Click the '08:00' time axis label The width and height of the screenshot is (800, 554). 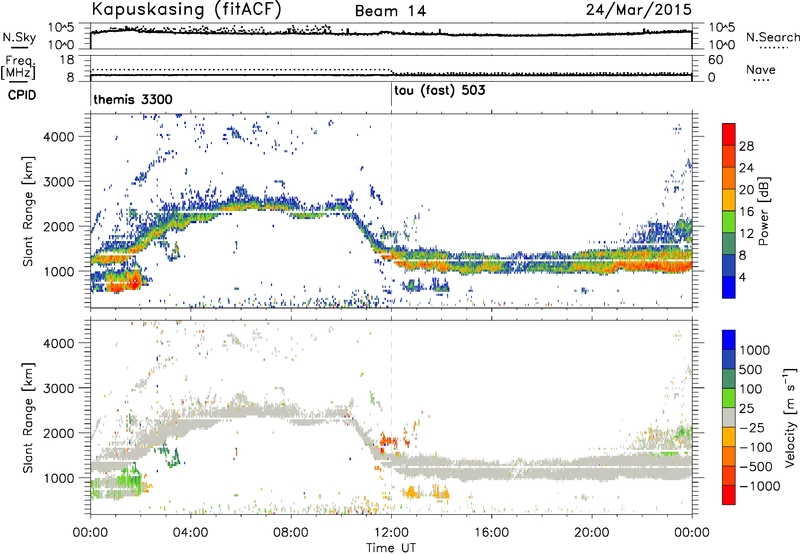tap(291, 533)
